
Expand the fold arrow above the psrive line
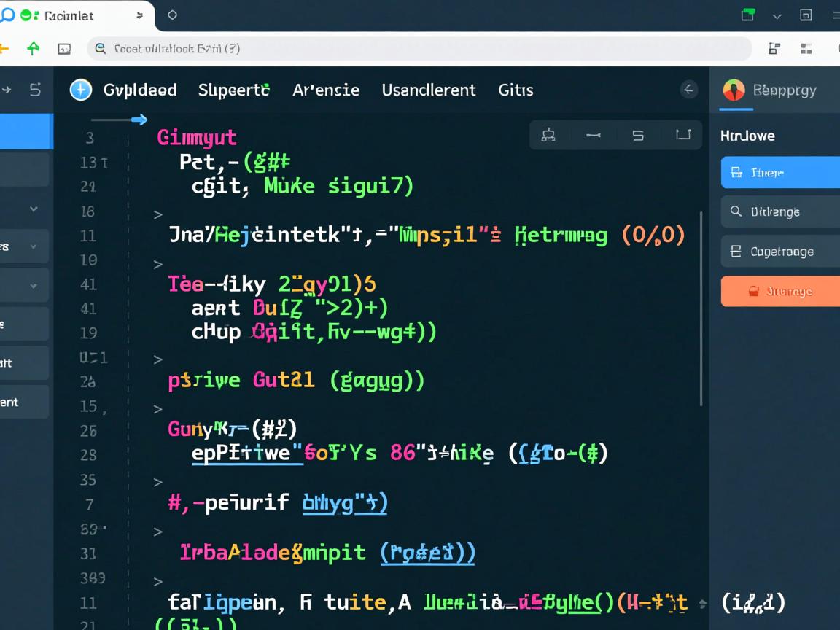[157, 359]
